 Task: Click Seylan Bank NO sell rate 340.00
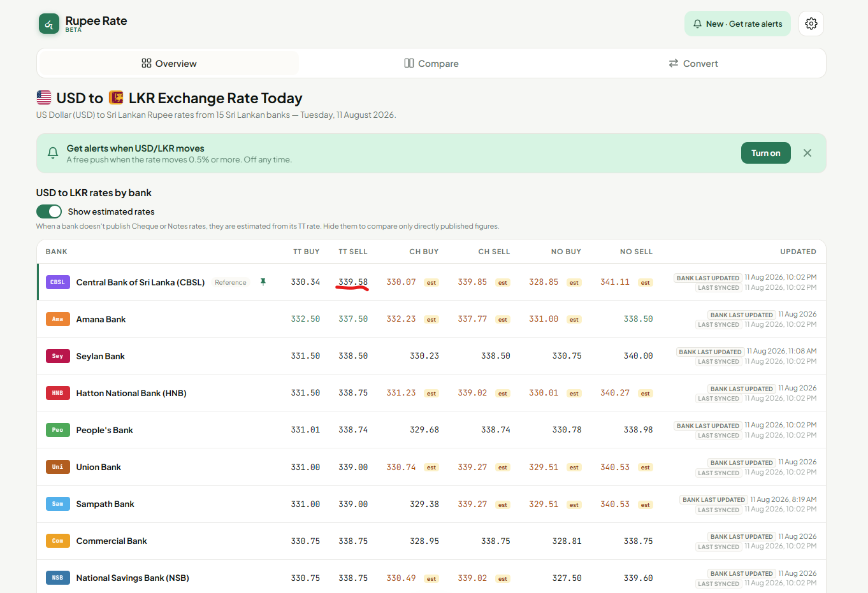(x=638, y=356)
